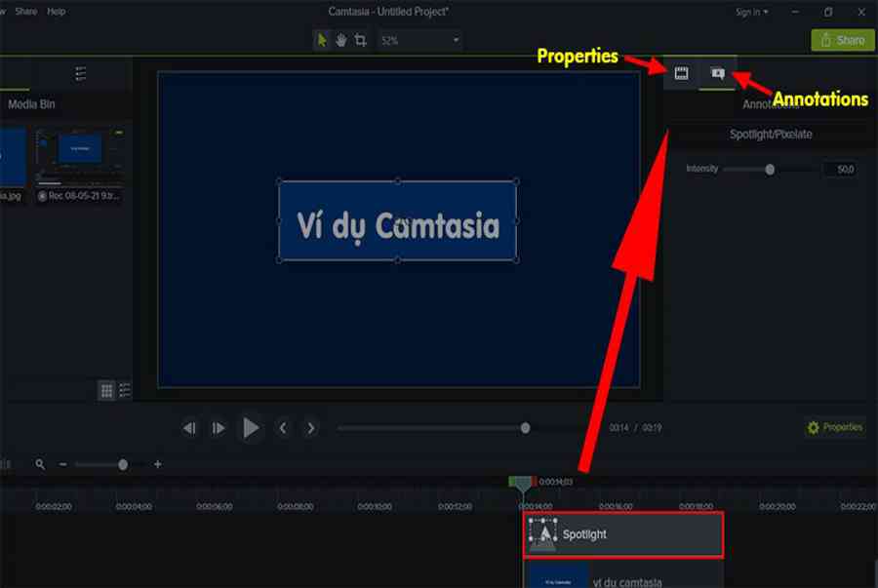This screenshot has height=588, width=878.
Task: Jump to previous marker with left chevron
Action: (x=283, y=428)
